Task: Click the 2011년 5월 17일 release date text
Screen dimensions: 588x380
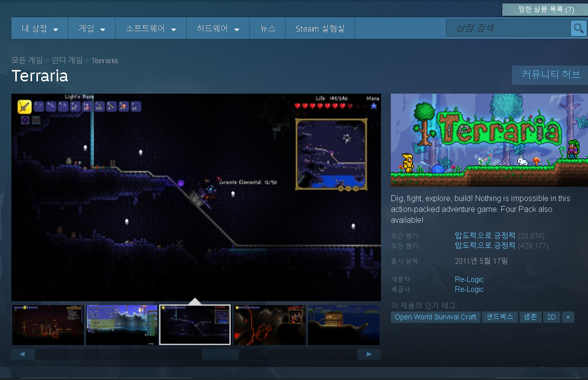Action: pos(481,261)
